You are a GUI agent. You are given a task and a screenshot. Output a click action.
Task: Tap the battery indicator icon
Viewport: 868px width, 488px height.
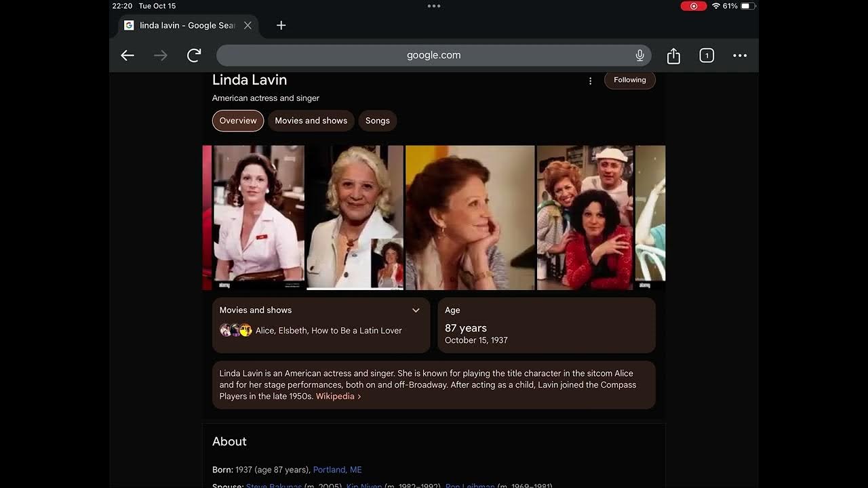click(747, 6)
